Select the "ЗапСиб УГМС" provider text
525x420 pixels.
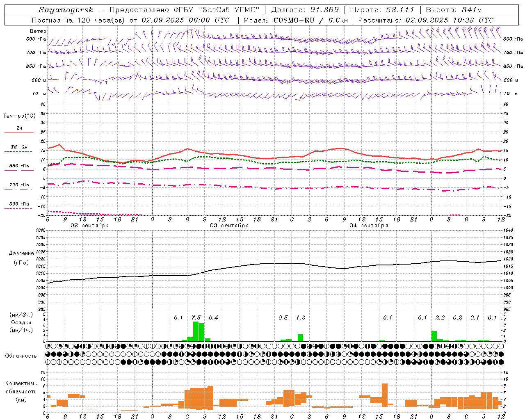(229, 10)
